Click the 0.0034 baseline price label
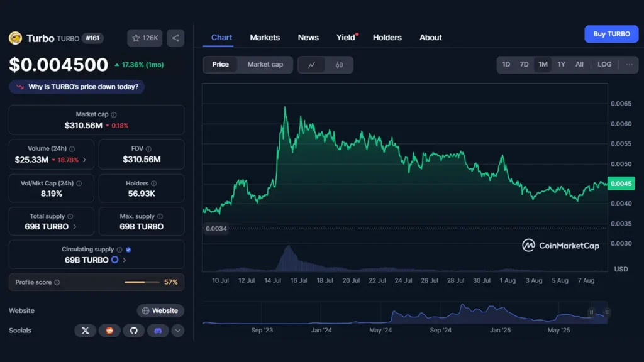The height and width of the screenshot is (362, 644). coord(216,228)
